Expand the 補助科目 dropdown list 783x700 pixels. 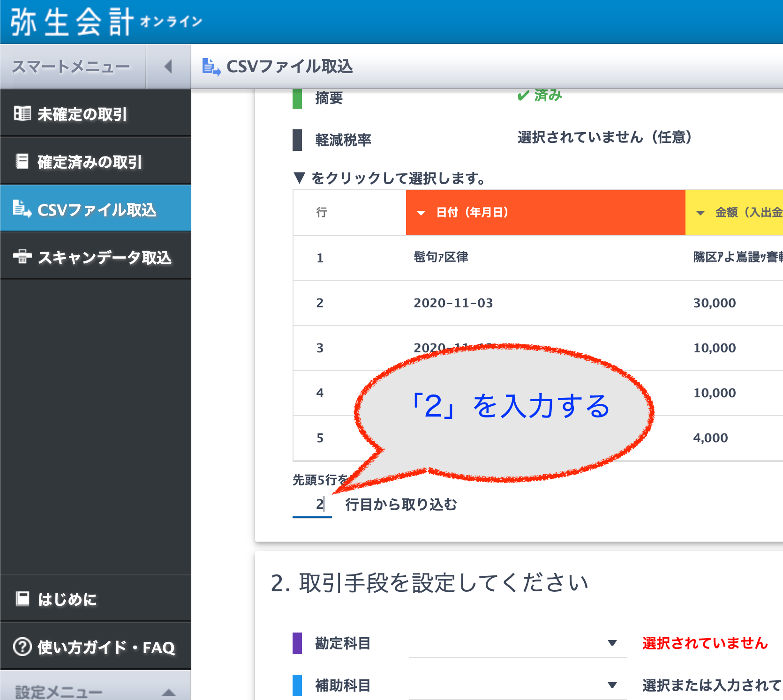(x=612, y=685)
